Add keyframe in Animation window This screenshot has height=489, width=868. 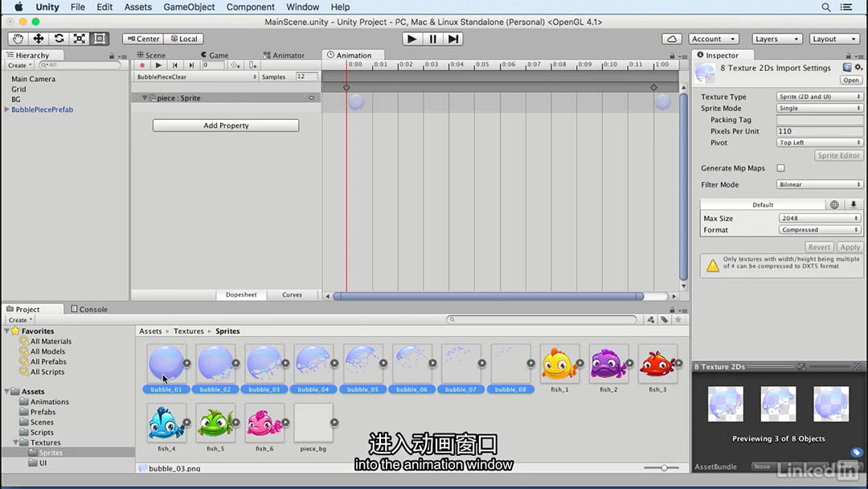[235, 65]
